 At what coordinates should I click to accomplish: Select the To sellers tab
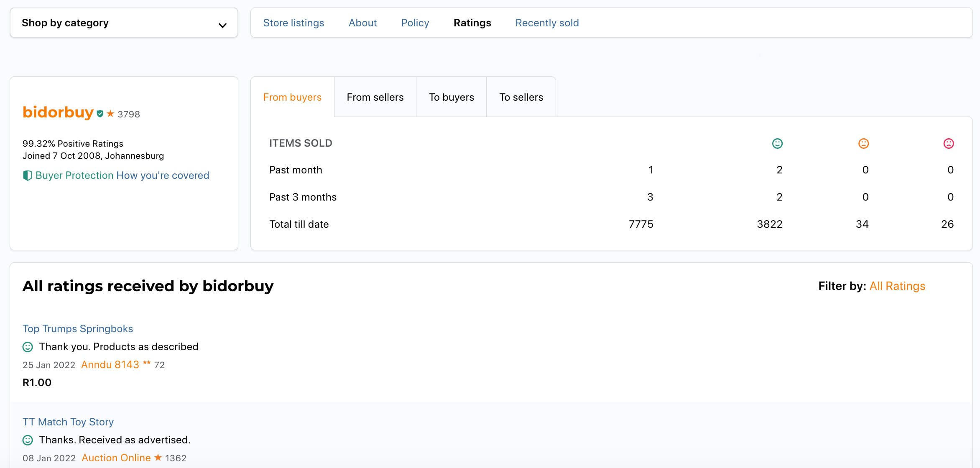click(x=521, y=97)
